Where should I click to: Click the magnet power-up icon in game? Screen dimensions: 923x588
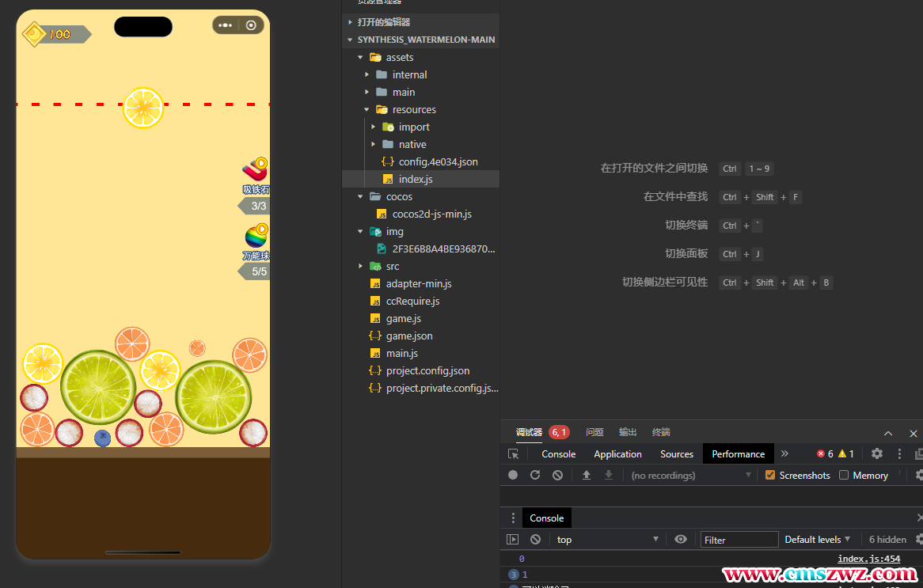click(x=255, y=169)
